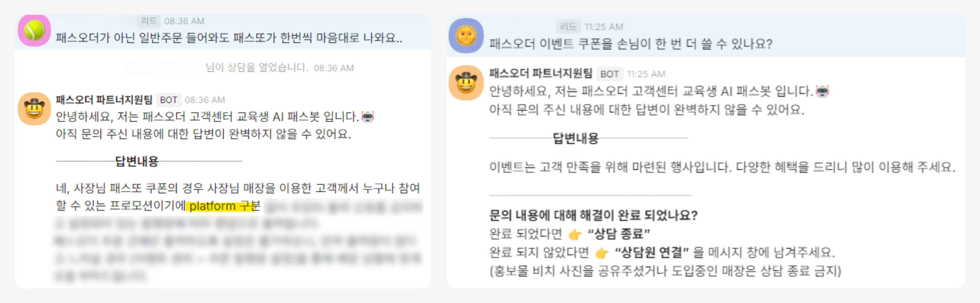Open 패스오더 파트너지원팀 sender name in left chat
This screenshot has width=980, height=303.
coord(104,100)
